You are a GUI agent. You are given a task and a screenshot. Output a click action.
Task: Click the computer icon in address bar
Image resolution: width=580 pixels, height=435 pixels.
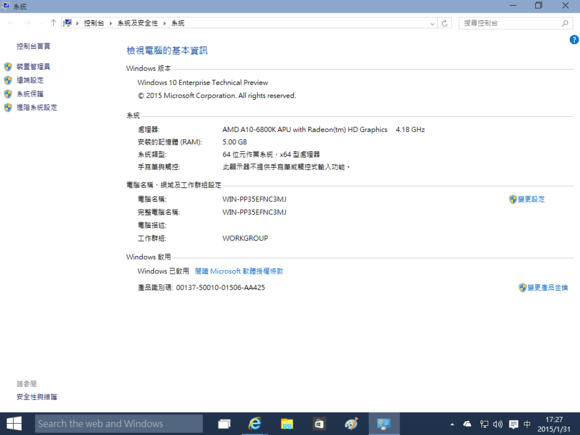pyautogui.click(x=67, y=23)
